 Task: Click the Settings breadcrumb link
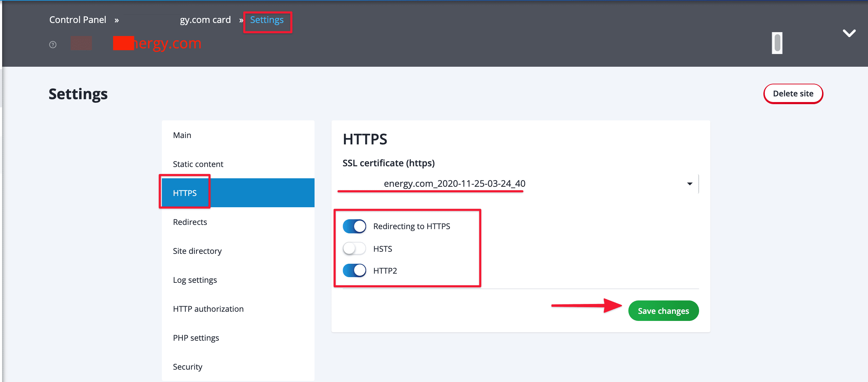(x=266, y=20)
